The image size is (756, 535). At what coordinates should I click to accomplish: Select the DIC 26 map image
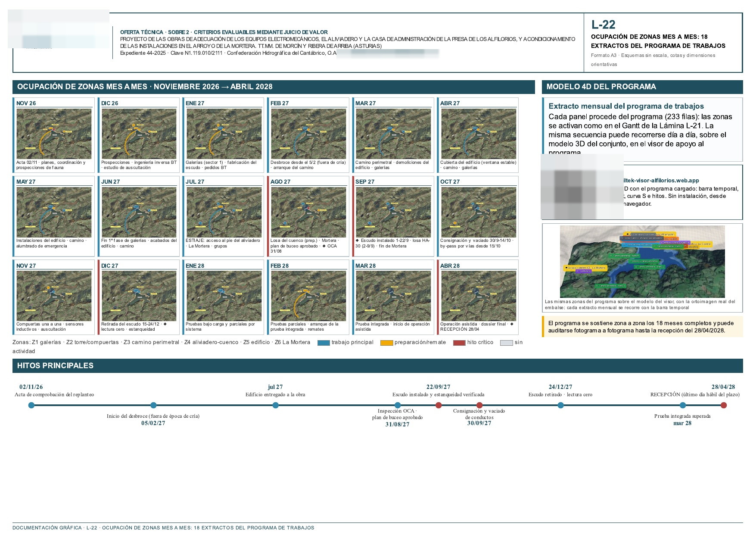(x=139, y=134)
